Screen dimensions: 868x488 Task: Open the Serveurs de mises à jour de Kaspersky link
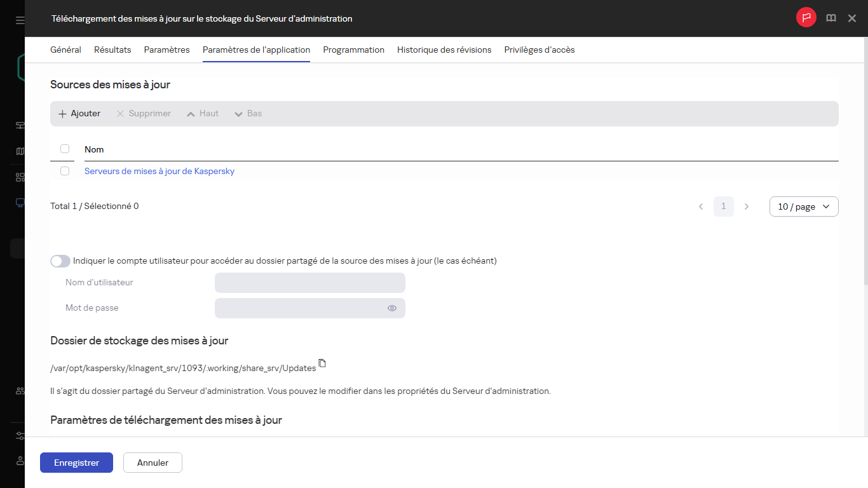tap(159, 171)
